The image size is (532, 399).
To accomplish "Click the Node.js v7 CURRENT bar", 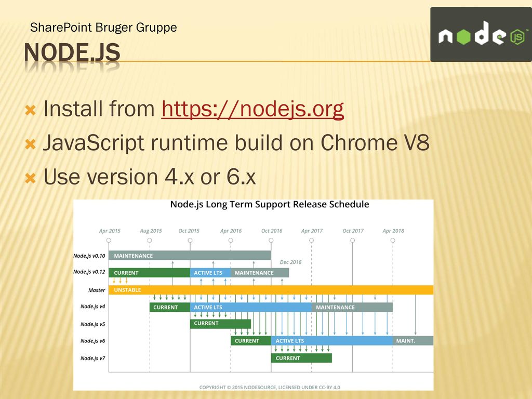I will (301, 358).
